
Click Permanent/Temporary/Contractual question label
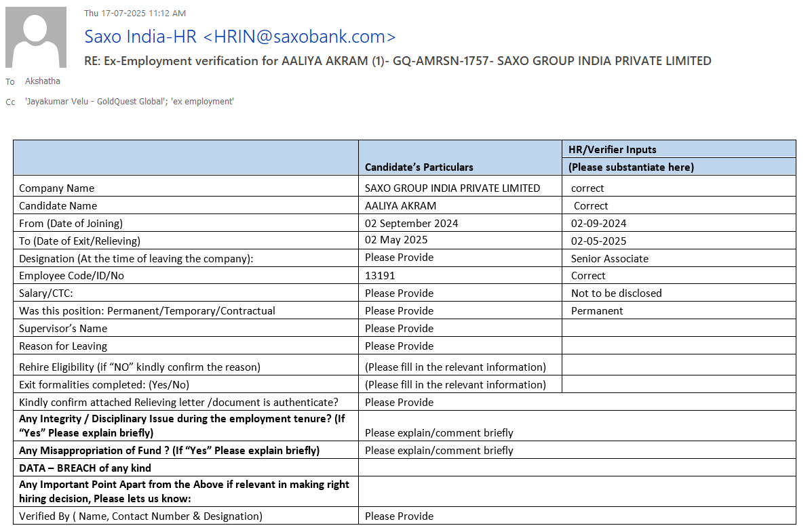click(147, 311)
